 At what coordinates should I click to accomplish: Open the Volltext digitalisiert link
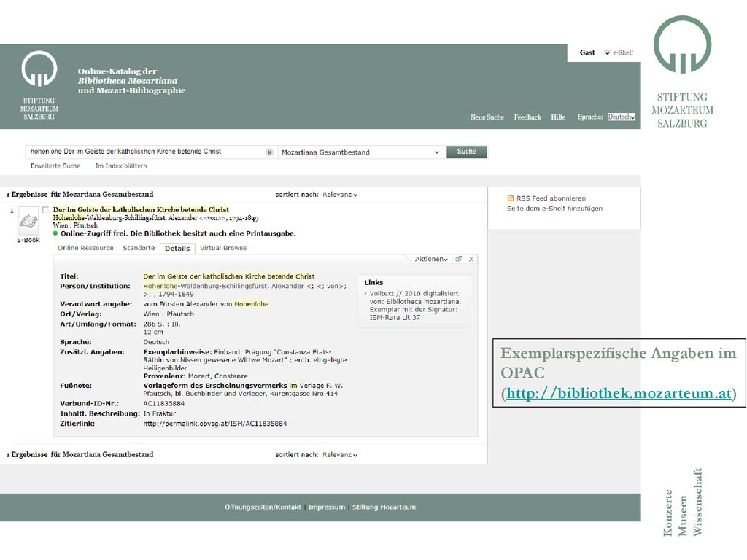pyautogui.click(x=414, y=306)
